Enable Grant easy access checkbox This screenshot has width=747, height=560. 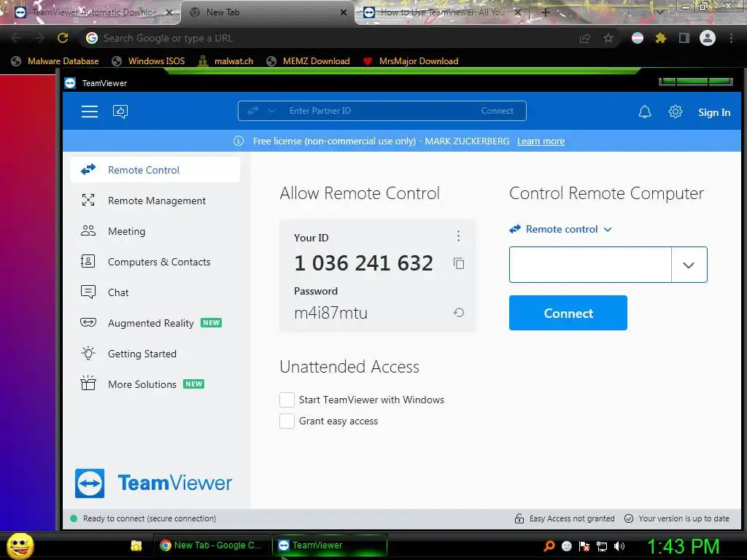click(287, 421)
